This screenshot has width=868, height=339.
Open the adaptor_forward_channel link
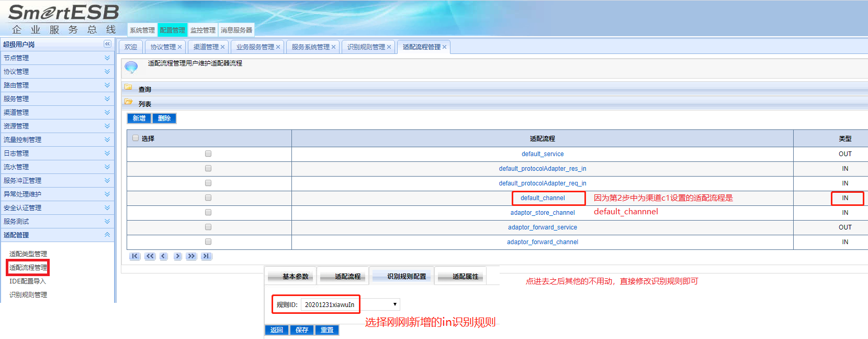tap(542, 242)
